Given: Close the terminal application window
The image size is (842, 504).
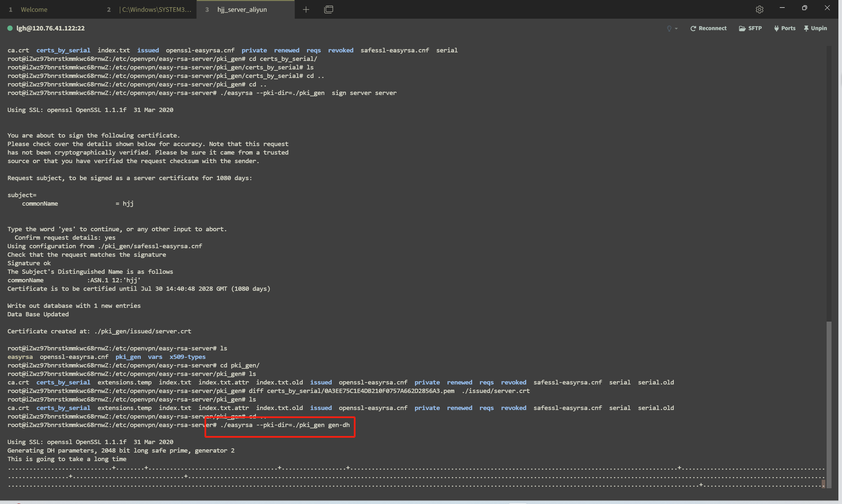Looking at the screenshot, I should (x=827, y=8).
